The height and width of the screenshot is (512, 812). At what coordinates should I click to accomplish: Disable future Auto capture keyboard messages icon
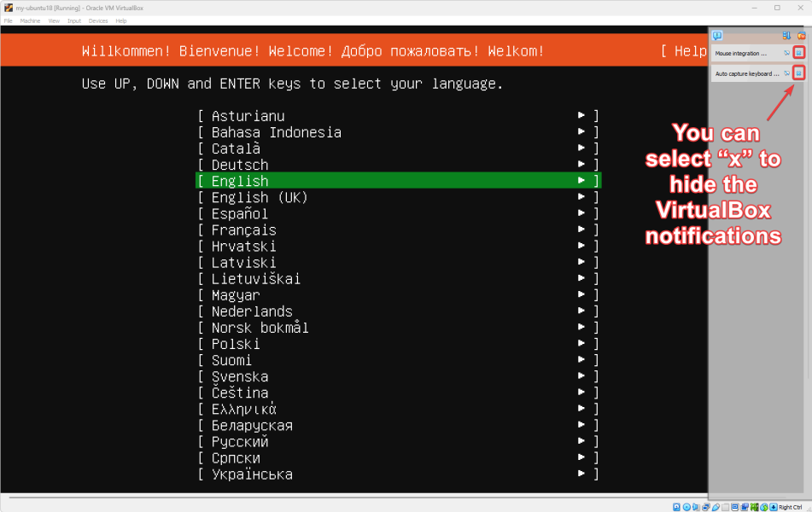[786, 73]
